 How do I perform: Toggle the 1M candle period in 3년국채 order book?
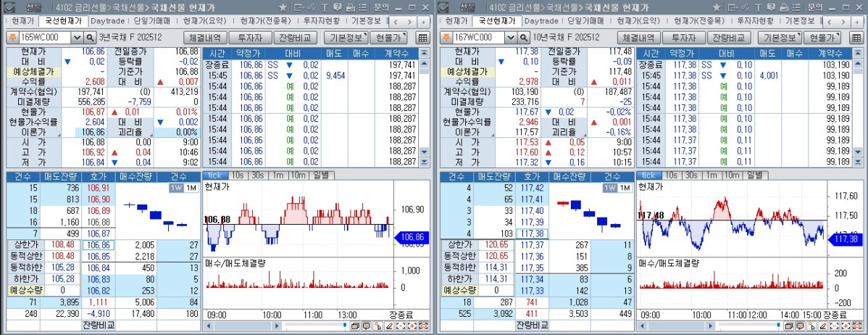(x=191, y=189)
